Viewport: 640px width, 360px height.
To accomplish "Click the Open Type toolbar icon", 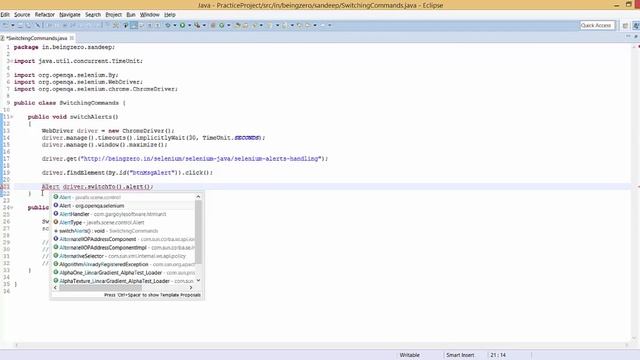I will [x=238, y=25].
